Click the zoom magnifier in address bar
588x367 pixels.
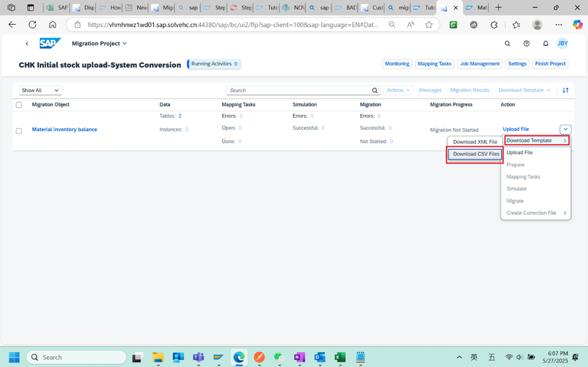point(392,24)
